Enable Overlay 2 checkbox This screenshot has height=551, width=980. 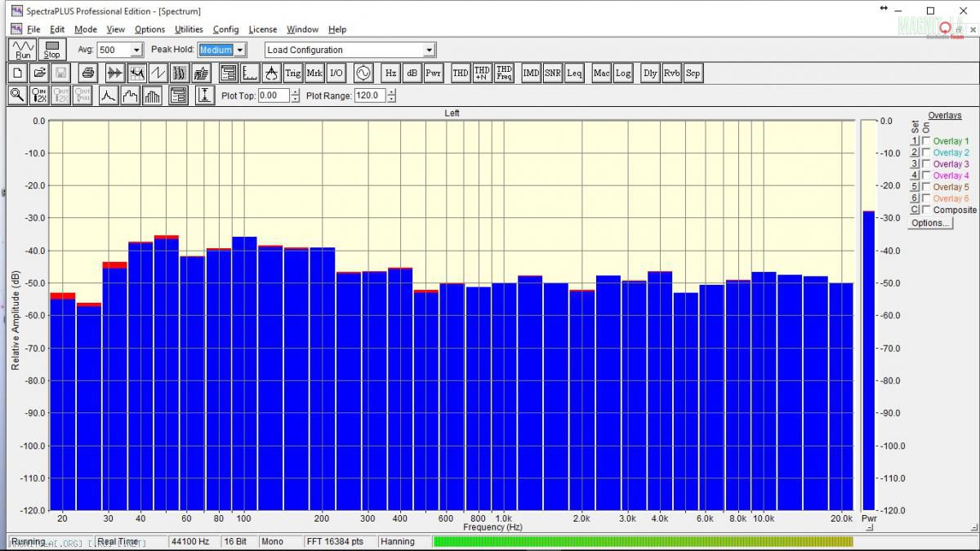pos(926,153)
